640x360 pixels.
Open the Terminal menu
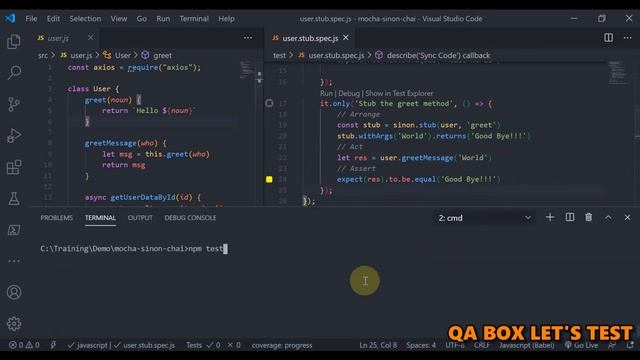194,18
